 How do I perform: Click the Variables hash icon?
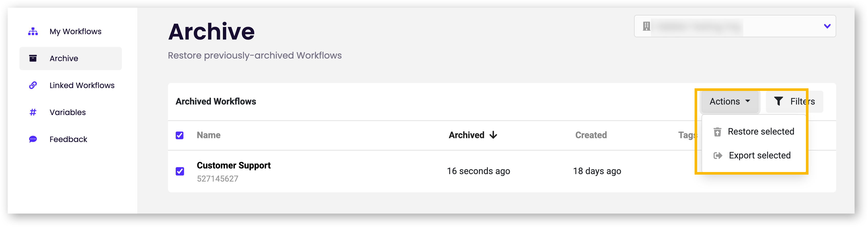[x=33, y=112]
